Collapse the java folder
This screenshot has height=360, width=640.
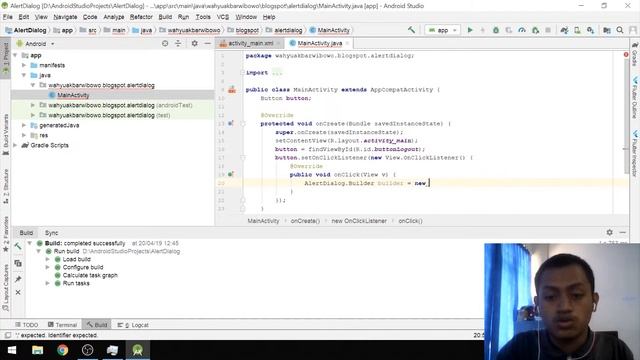pos(24,75)
